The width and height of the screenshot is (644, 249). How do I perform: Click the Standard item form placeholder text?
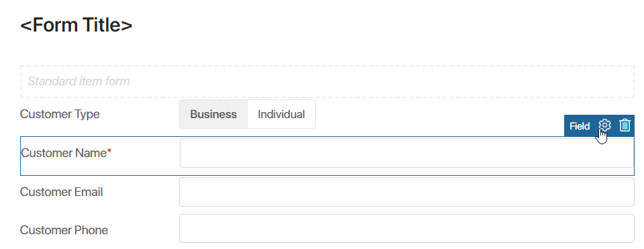[78, 81]
